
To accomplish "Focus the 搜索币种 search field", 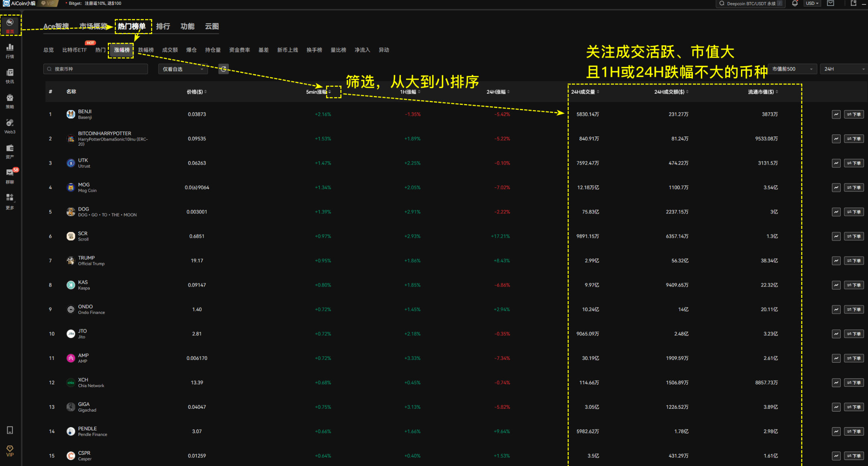I will coord(95,69).
